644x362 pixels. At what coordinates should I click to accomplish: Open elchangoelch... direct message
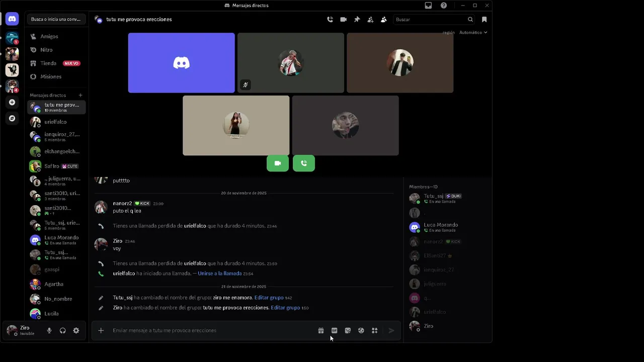click(56, 151)
